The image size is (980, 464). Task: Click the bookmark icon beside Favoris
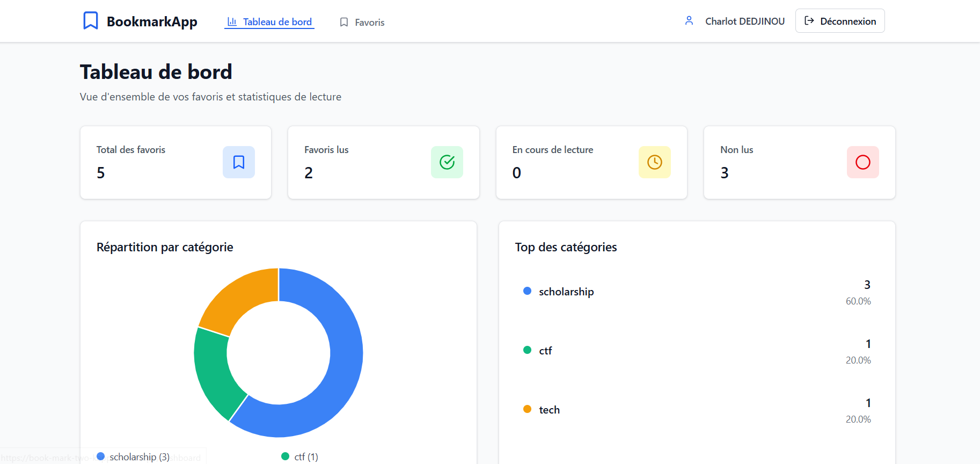(x=344, y=23)
